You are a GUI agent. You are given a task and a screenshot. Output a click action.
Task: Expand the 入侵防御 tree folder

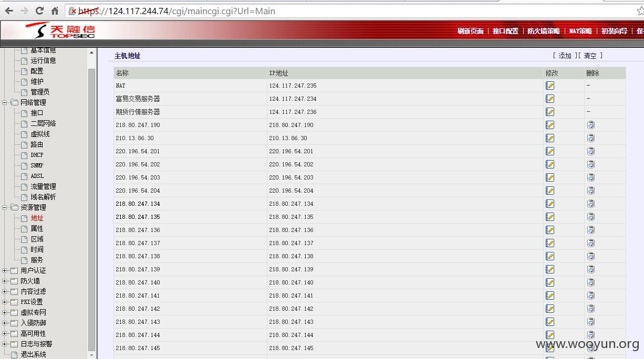[x=5, y=323]
